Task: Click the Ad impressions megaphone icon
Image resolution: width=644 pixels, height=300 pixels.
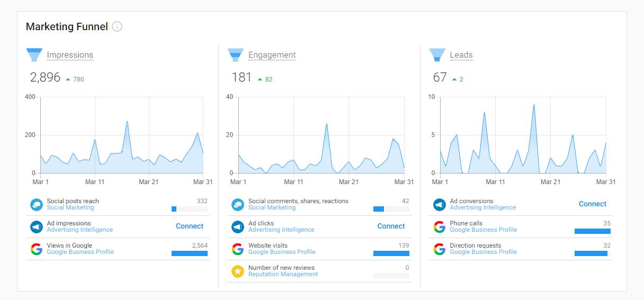Action: [36, 227]
